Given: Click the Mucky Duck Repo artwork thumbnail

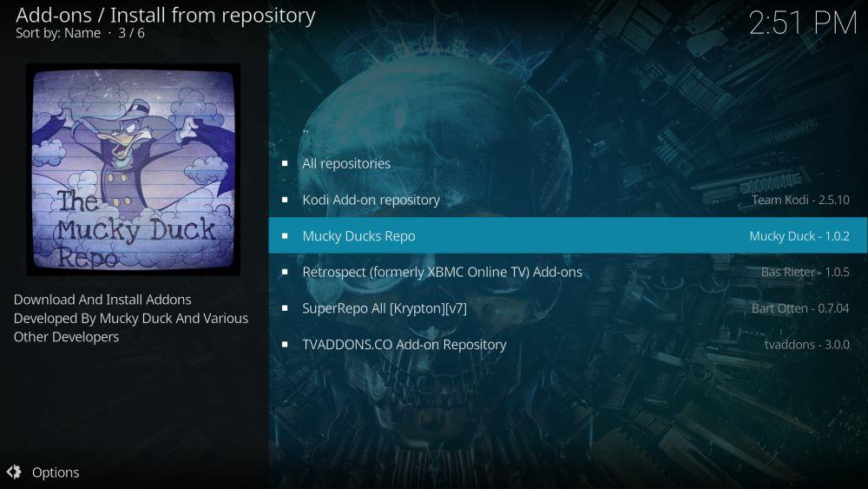Looking at the screenshot, I should [x=134, y=169].
